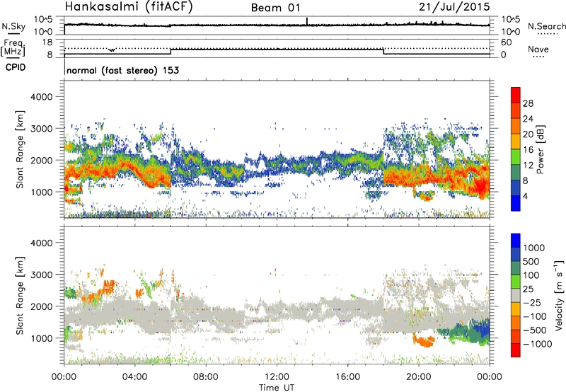This screenshot has height=392, width=566.
Task: Click the blue swatch at Power colorbar bottom
Action: coord(516,203)
